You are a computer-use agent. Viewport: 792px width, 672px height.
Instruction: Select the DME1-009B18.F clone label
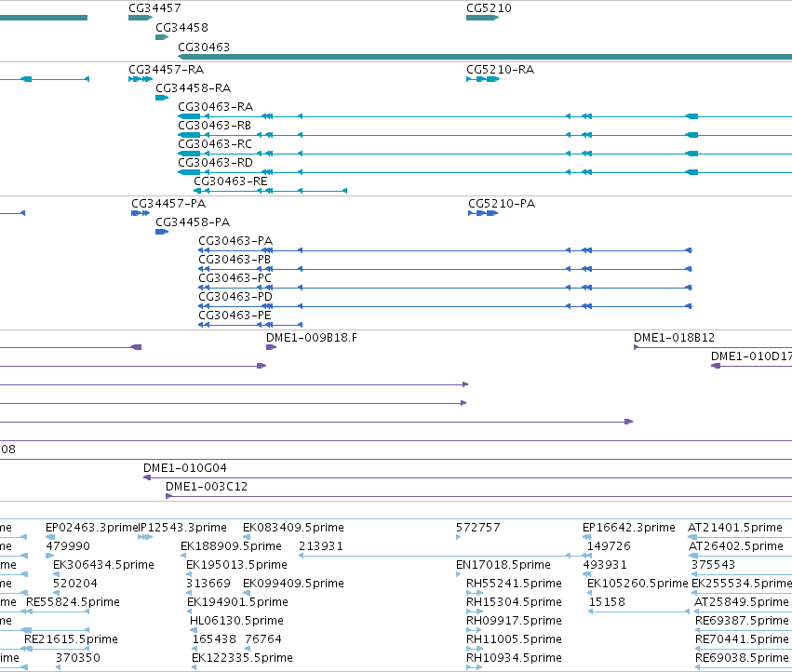click(312, 338)
